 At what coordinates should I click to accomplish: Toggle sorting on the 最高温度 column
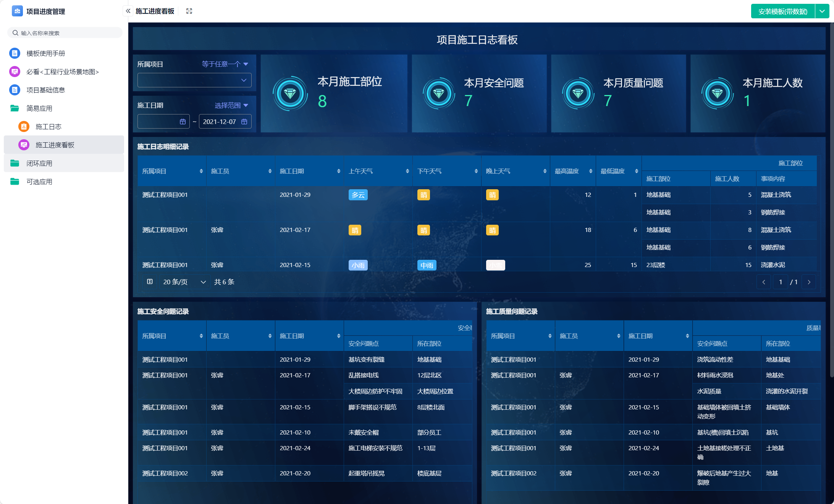point(590,171)
